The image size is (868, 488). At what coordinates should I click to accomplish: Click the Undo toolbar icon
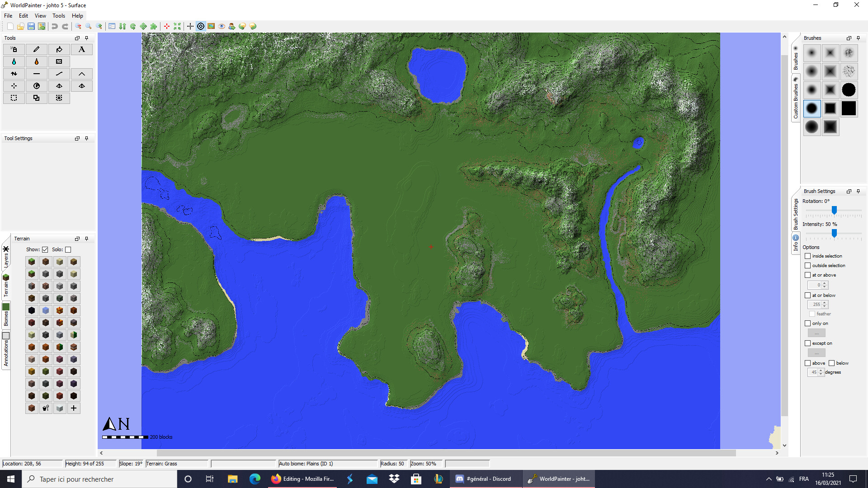click(x=54, y=26)
